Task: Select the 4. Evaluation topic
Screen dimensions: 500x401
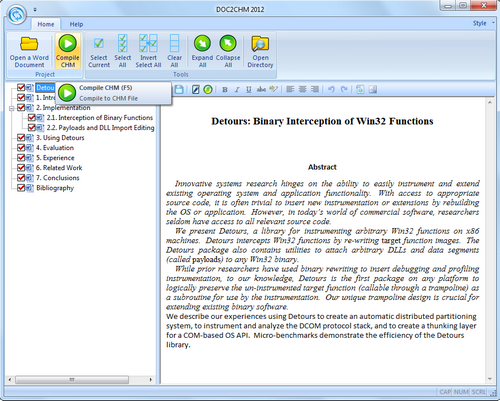Action: coord(55,147)
